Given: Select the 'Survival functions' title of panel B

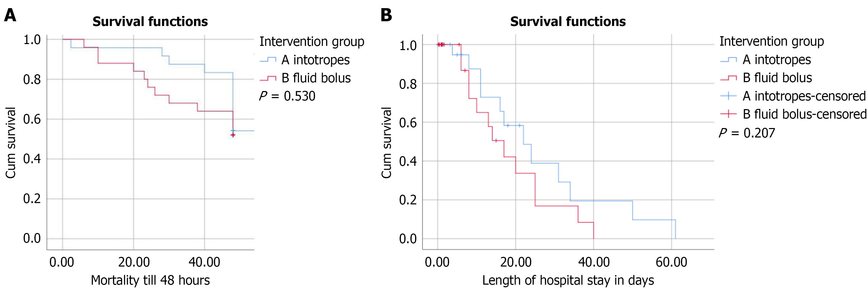Looking at the screenshot, I should click(568, 22).
